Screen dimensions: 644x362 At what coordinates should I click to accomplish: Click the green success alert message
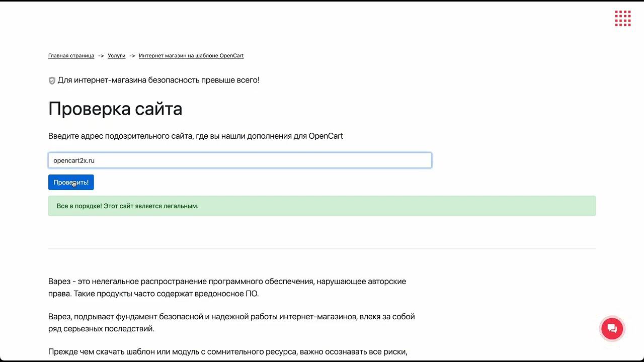[321, 206]
